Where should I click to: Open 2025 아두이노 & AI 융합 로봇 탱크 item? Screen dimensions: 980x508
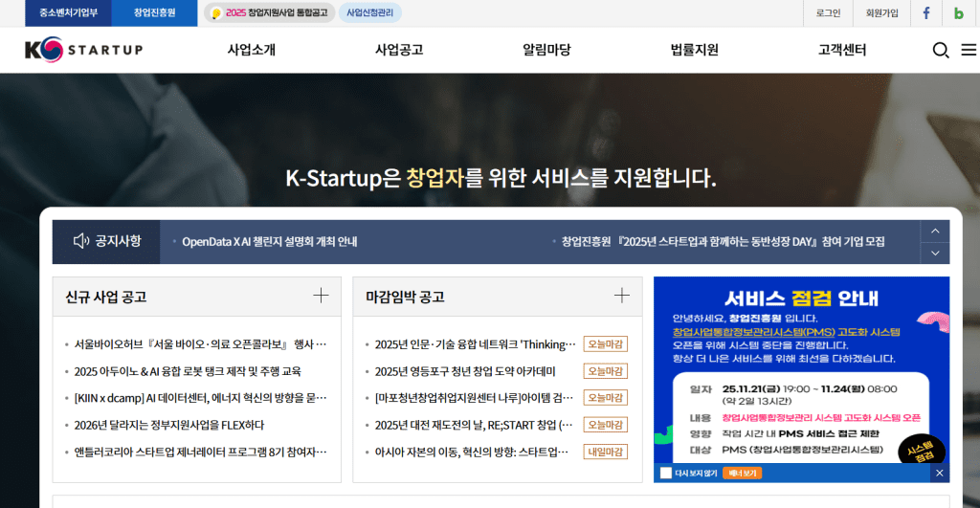pos(188,371)
